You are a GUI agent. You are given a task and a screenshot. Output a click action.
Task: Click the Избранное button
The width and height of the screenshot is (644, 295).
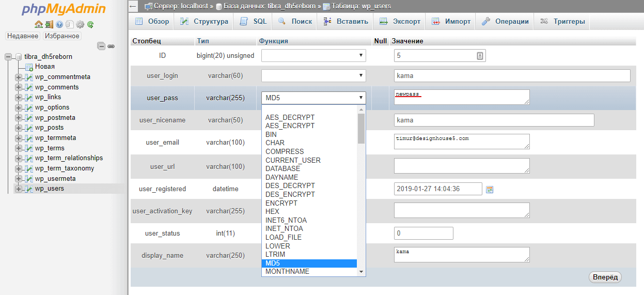(62, 36)
